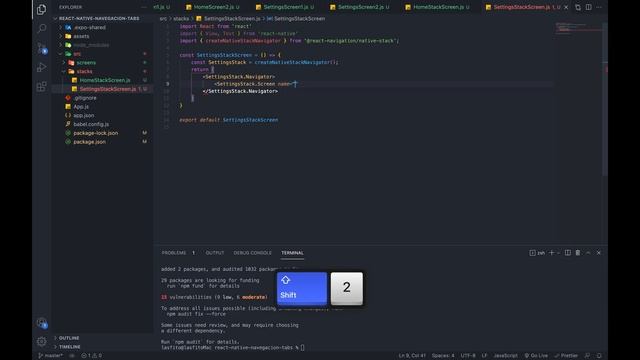Screen dimensions: 640x360
Task: Collapse REACT-NATIVE-NAVEGACION-TABS project root
Action: pyautogui.click(x=98, y=18)
